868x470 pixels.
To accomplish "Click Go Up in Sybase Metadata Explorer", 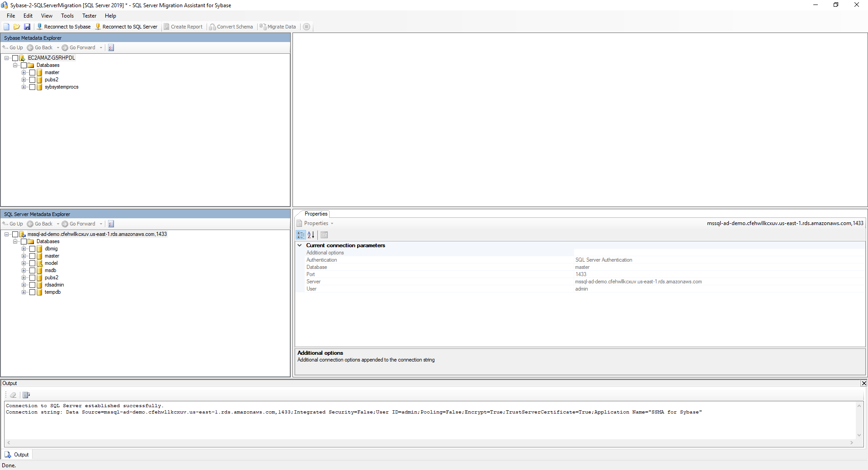I will pos(13,47).
